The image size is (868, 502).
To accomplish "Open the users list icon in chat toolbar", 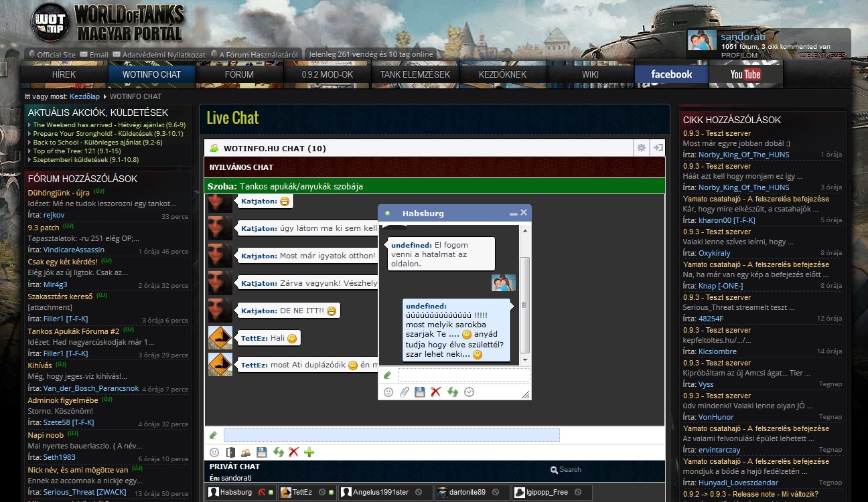I will (246, 452).
